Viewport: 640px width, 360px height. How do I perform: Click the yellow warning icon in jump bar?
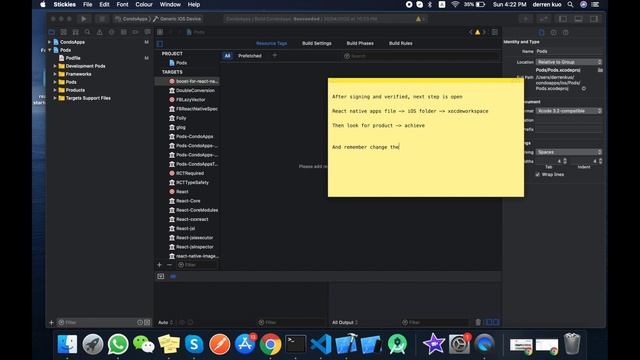click(x=477, y=32)
